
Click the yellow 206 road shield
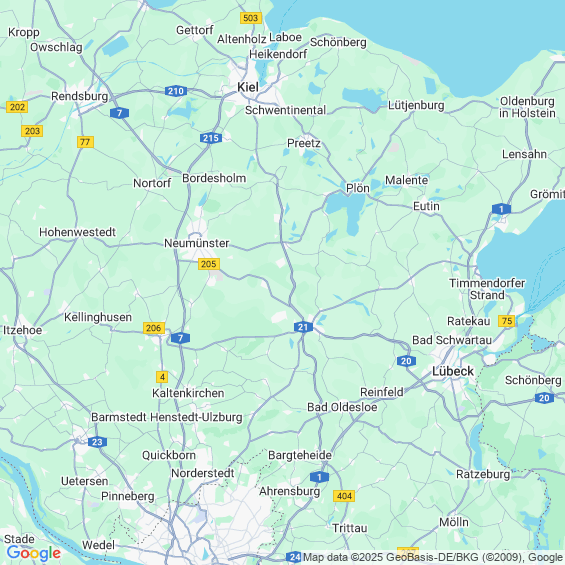154,328
